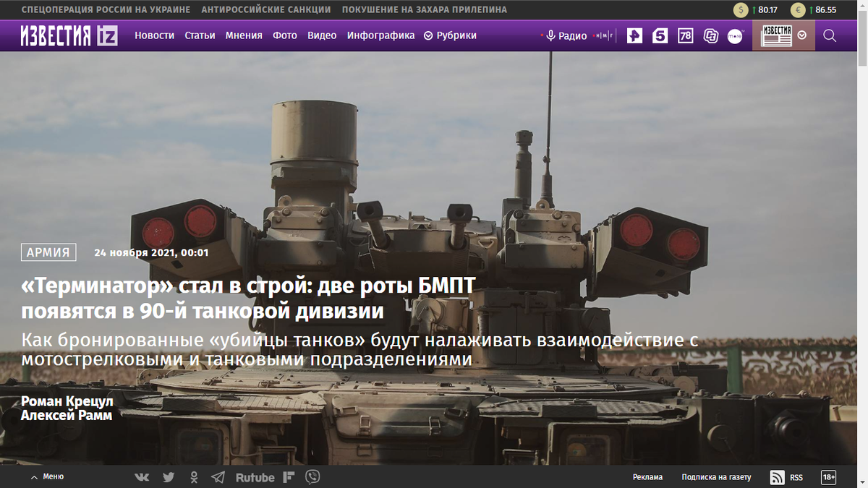Open the REN TV channel icon
868x488 pixels.
(634, 35)
